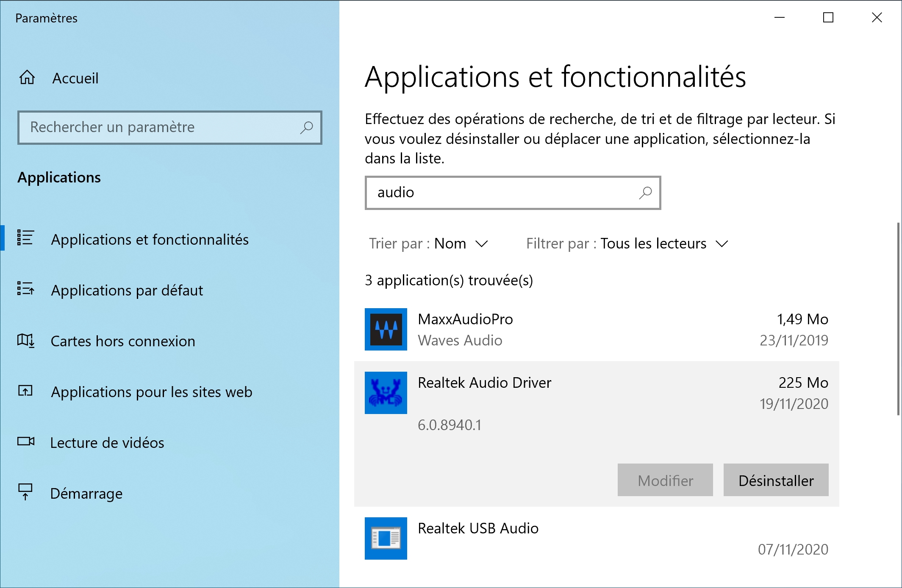Click the magnifier in Rechercher un paramètre box

[306, 127]
